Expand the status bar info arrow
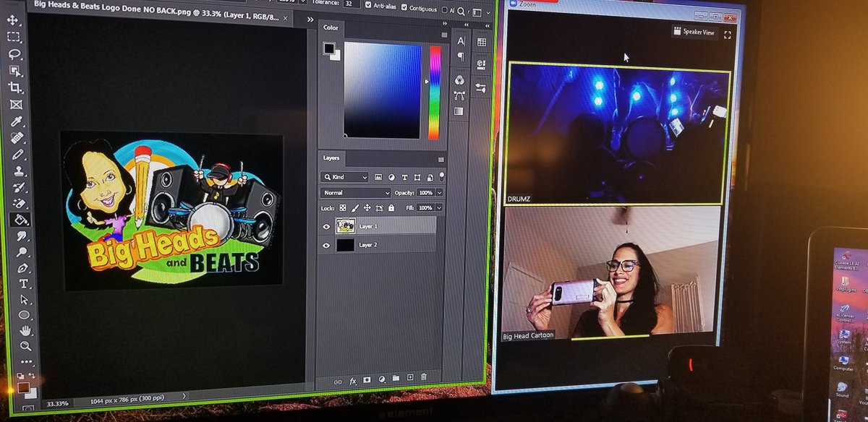 (184, 396)
